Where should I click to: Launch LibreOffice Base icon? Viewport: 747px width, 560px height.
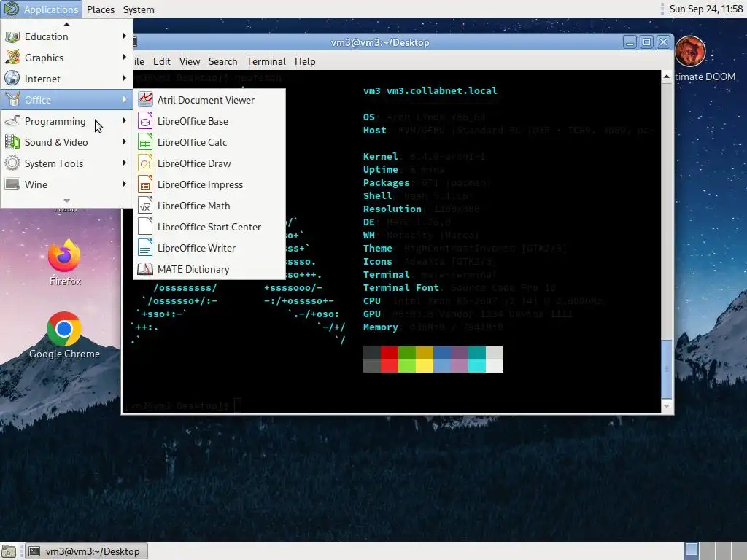point(145,121)
